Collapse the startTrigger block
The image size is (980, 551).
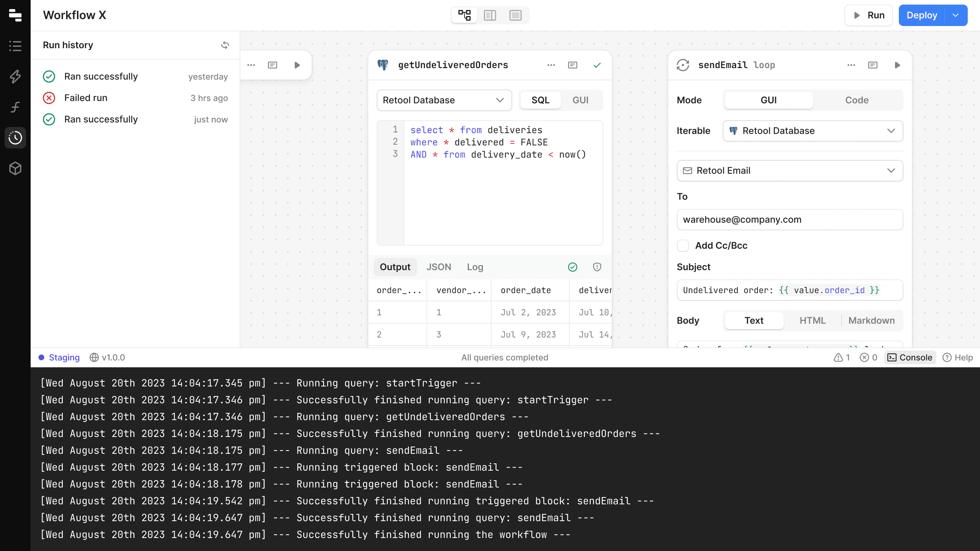[x=273, y=65]
